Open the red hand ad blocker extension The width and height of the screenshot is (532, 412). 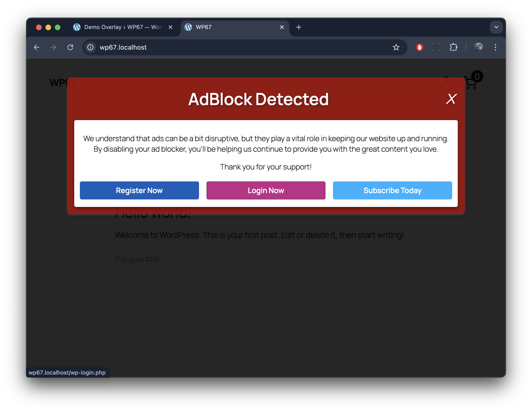pyautogui.click(x=419, y=47)
